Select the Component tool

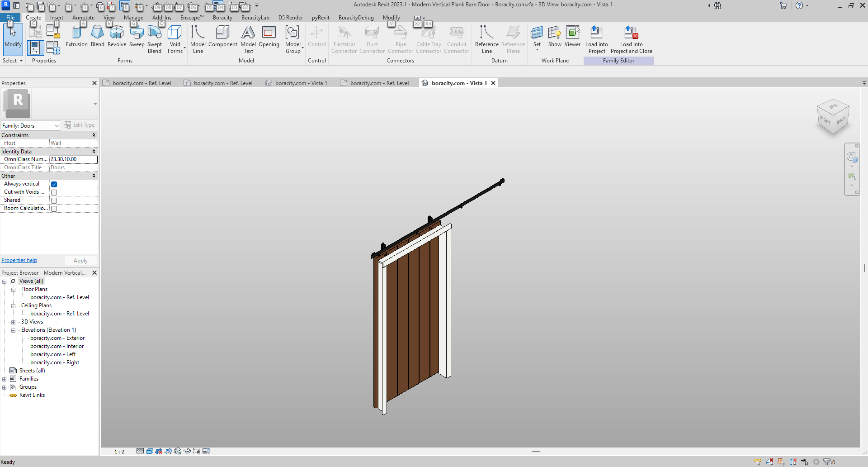(223, 36)
